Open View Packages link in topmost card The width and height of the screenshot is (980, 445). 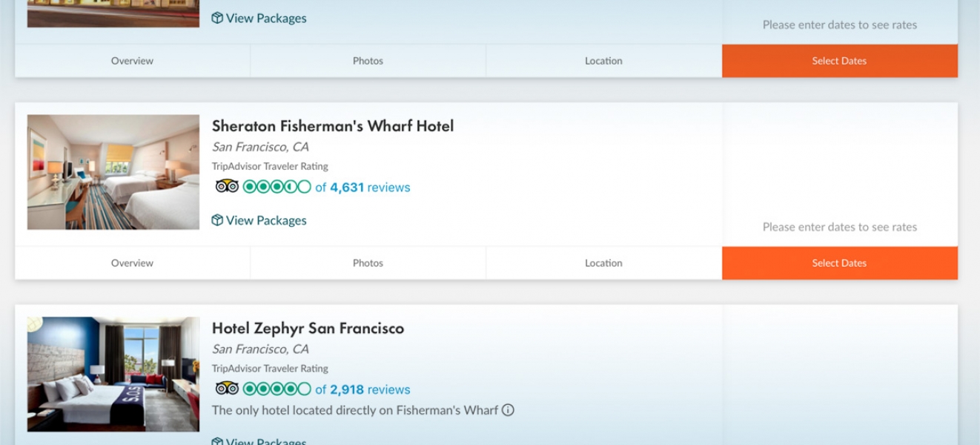pos(259,19)
